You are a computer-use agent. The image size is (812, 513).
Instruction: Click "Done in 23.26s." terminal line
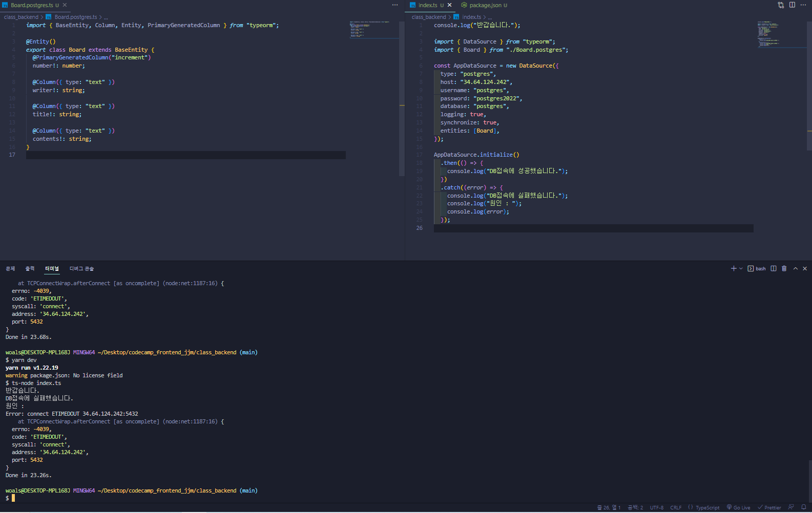pos(29,476)
